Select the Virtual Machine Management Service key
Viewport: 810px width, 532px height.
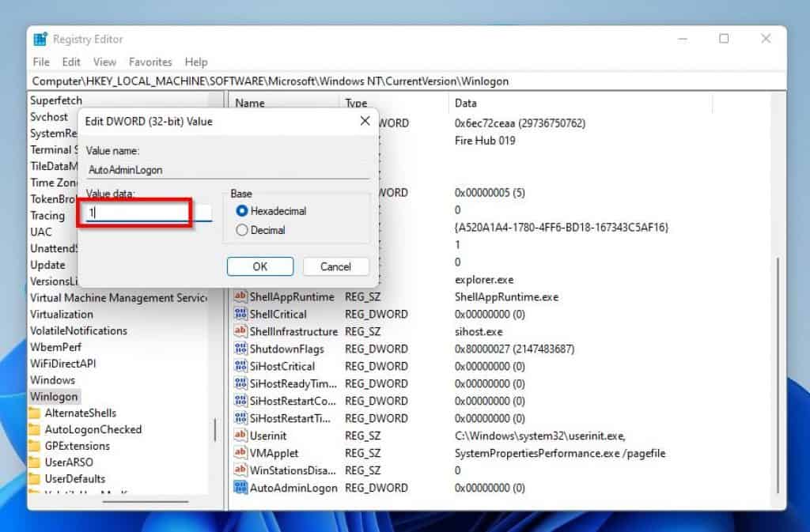coord(119,297)
